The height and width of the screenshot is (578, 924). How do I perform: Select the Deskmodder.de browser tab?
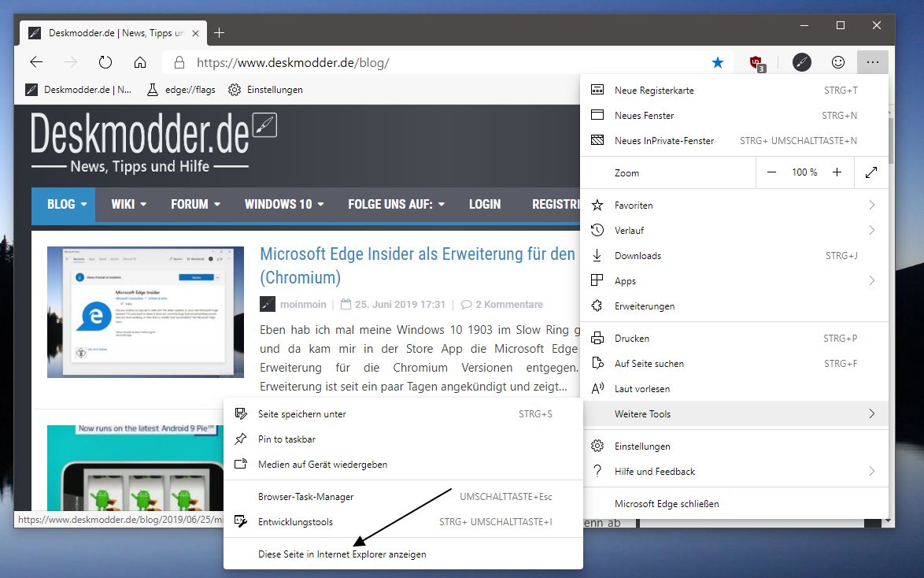[x=113, y=33]
